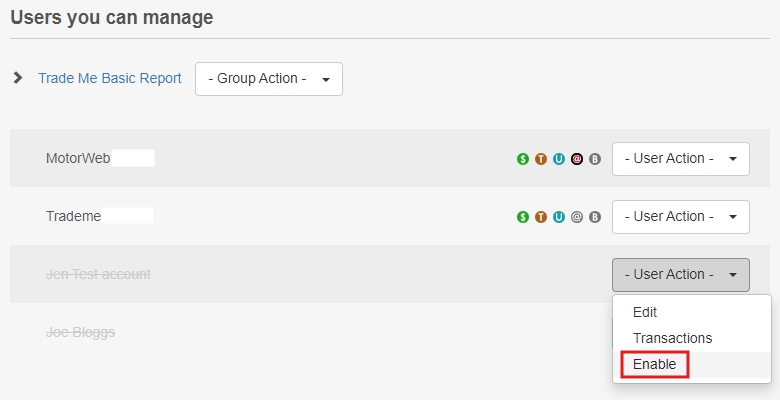Click MotorWeb's grey B icon

595,159
